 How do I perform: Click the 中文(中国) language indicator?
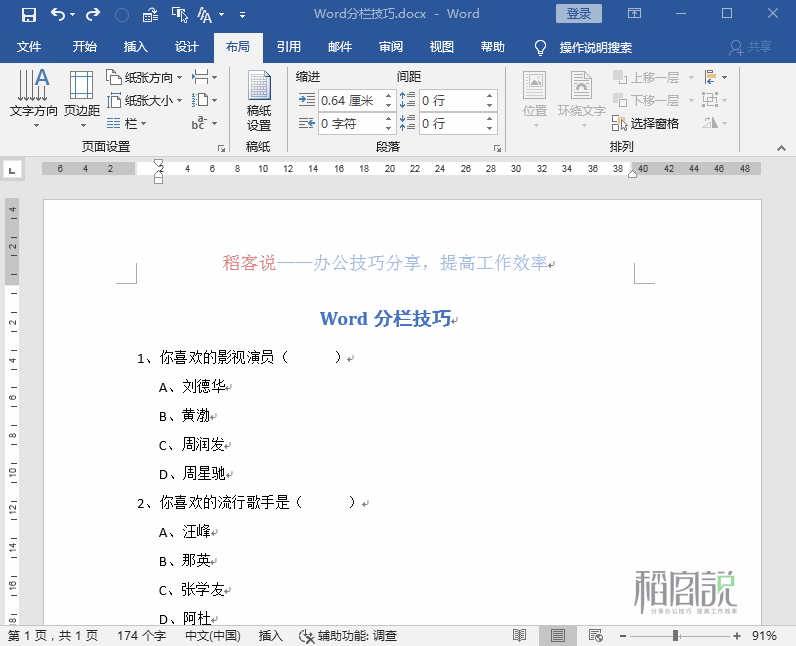point(213,636)
